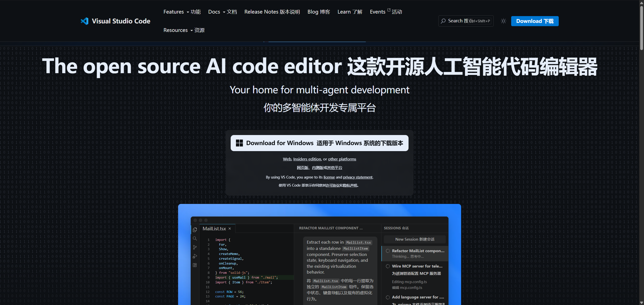Open the 隐私声明 link

click(x=350, y=185)
